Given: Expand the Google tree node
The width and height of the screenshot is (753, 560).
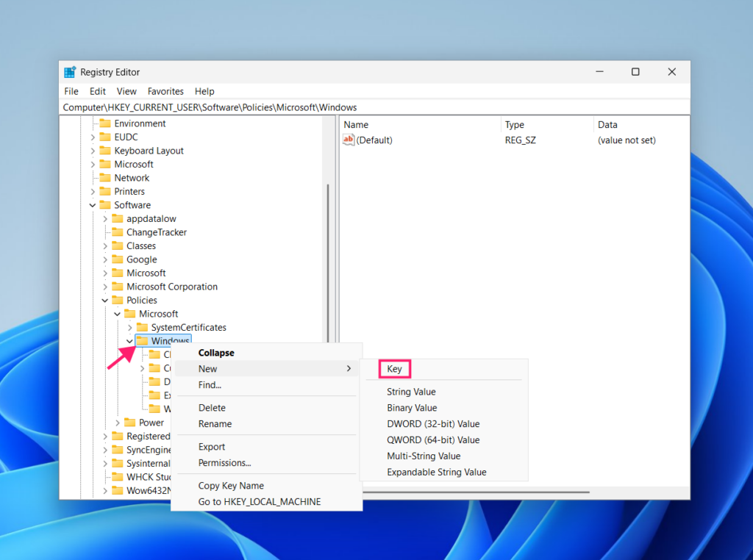Looking at the screenshot, I should (105, 259).
